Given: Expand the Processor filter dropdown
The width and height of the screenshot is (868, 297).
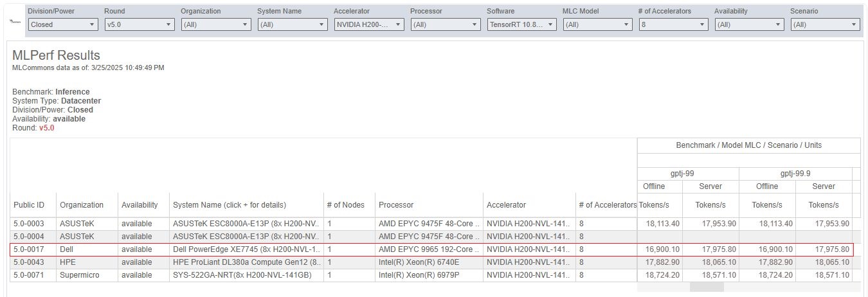Looking at the screenshot, I should [445, 24].
